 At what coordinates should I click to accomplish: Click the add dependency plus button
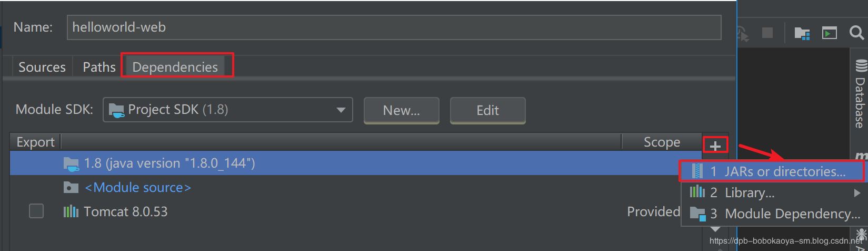(x=715, y=145)
